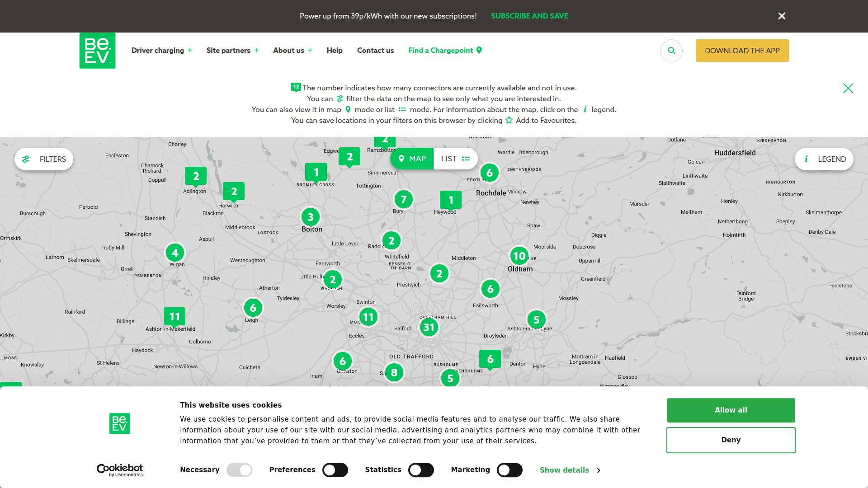Screen dimensions: 868x488
Task: Click the Ashton-in-Makerfield marker showing 11
Action: (x=175, y=316)
